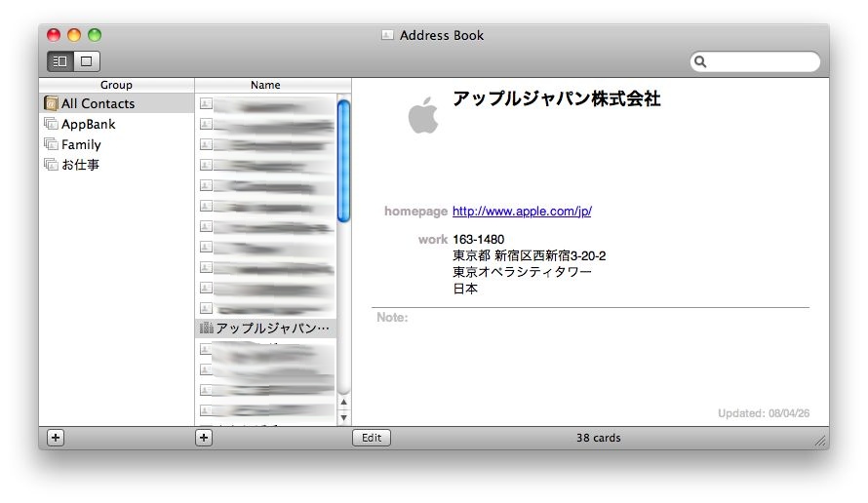The width and height of the screenshot is (868, 503).
Task: Click the Updated: 08/04/26 text
Action: [764, 413]
